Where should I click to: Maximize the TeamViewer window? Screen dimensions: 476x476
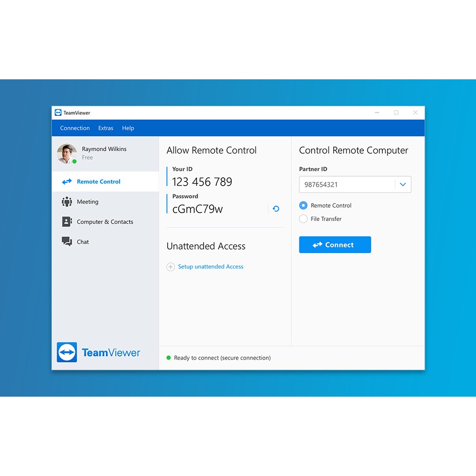point(396,113)
